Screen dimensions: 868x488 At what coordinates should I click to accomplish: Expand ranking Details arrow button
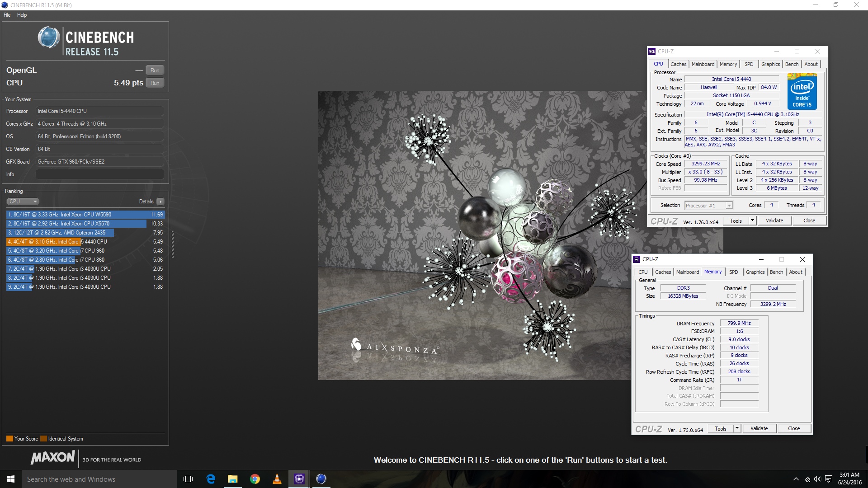click(x=160, y=202)
